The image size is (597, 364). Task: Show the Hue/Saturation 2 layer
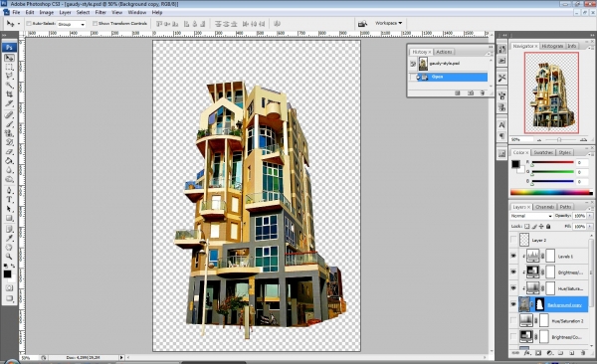[x=513, y=320]
